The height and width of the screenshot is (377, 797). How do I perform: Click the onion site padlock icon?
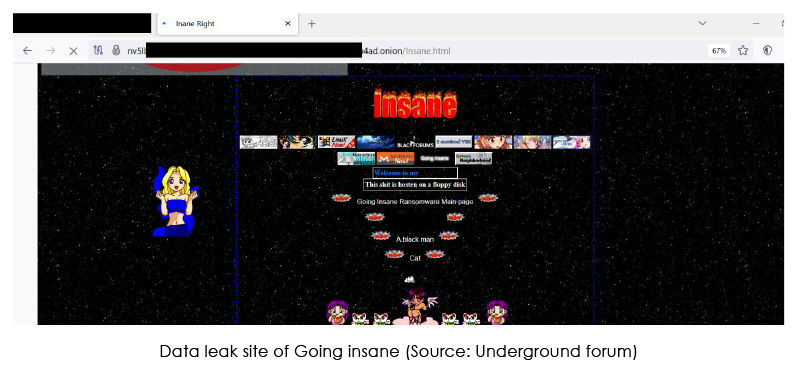point(116,50)
